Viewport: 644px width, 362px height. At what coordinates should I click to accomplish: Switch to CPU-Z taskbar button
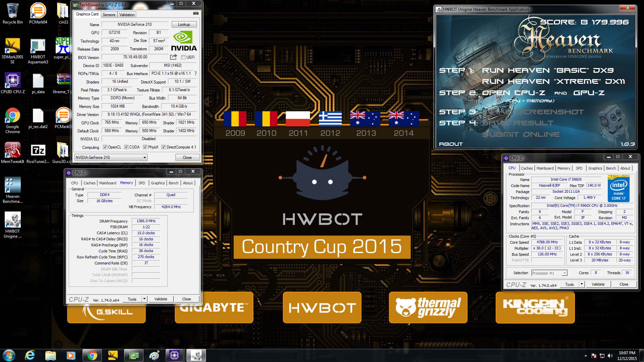(x=175, y=355)
